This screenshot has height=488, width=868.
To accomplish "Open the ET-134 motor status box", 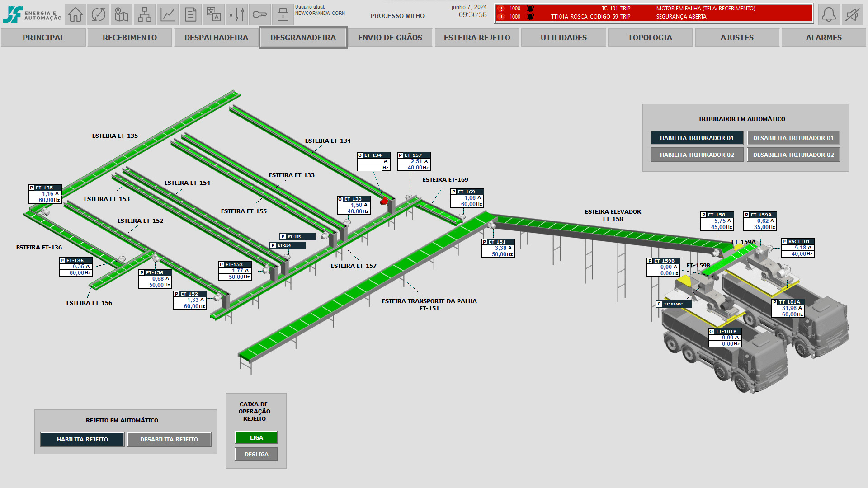I will coord(373,161).
